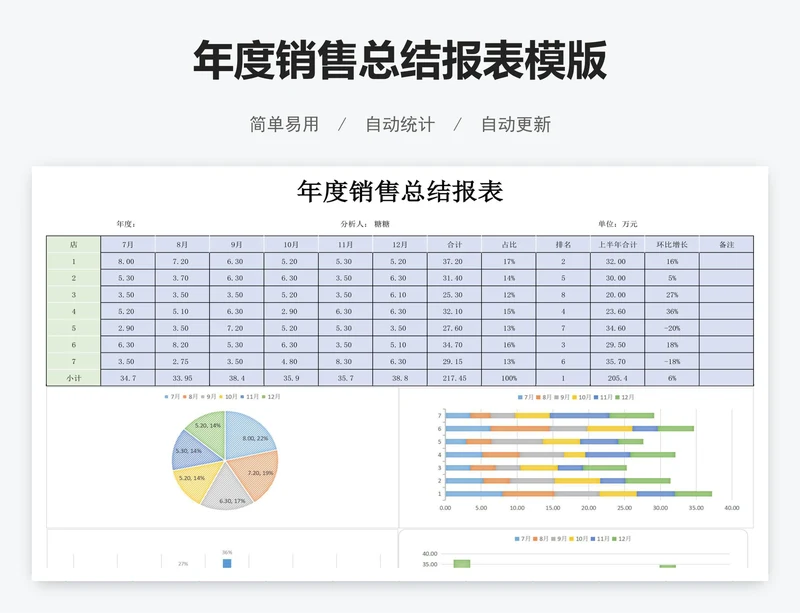Screen dimensions: 800x613
Task: Select the 自动统计 subtitle text
Action: [400, 125]
